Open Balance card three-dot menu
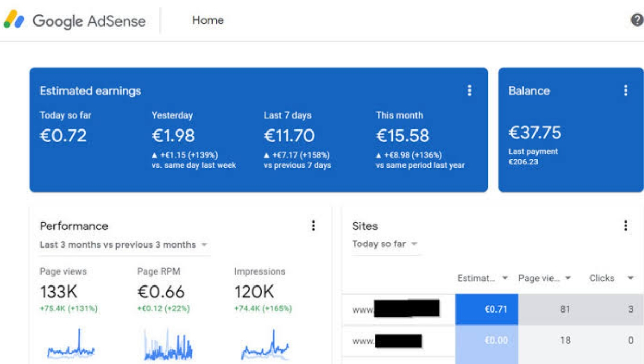The height and width of the screenshot is (364, 644). [x=625, y=90]
